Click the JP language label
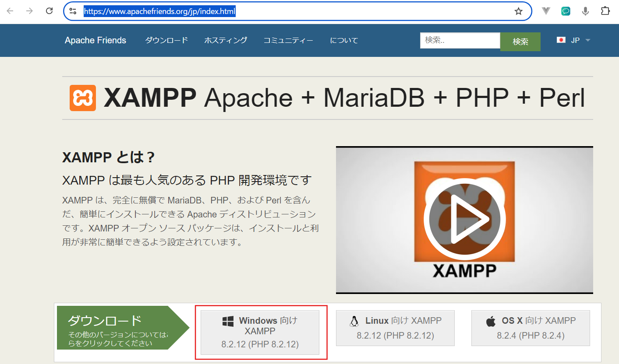The height and width of the screenshot is (364, 619). 575,40
